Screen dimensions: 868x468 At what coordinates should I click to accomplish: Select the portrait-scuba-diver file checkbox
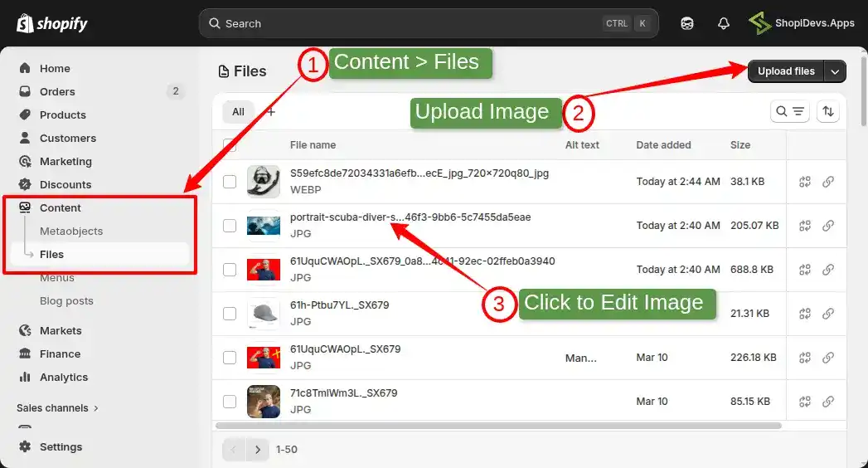point(230,226)
